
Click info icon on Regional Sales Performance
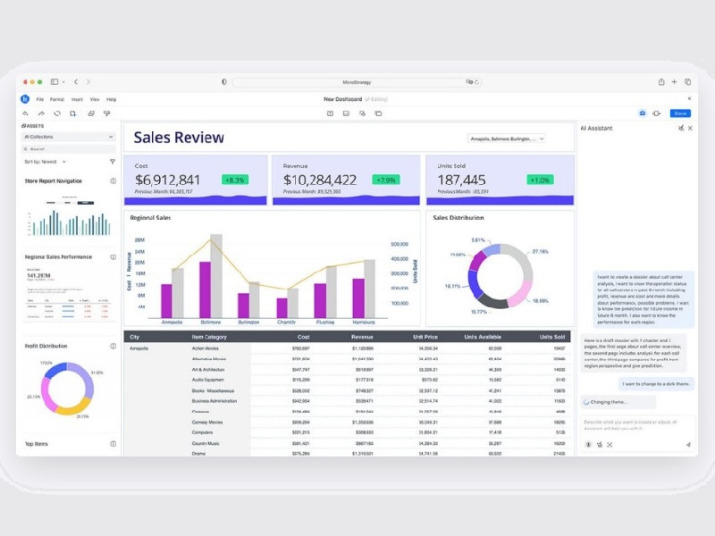pos(113,257)
